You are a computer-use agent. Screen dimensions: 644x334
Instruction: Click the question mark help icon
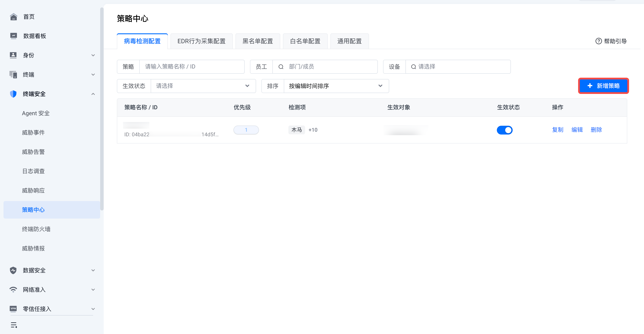tap(599, 41)
